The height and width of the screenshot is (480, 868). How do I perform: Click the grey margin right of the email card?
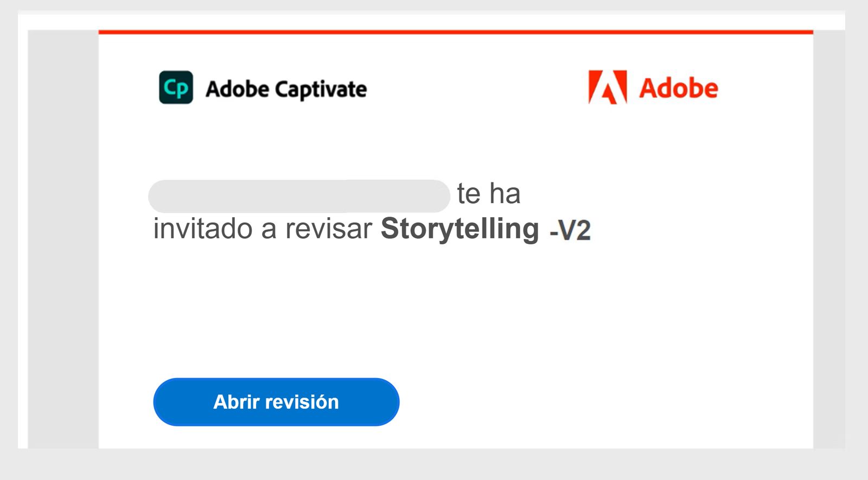(829, 239)
